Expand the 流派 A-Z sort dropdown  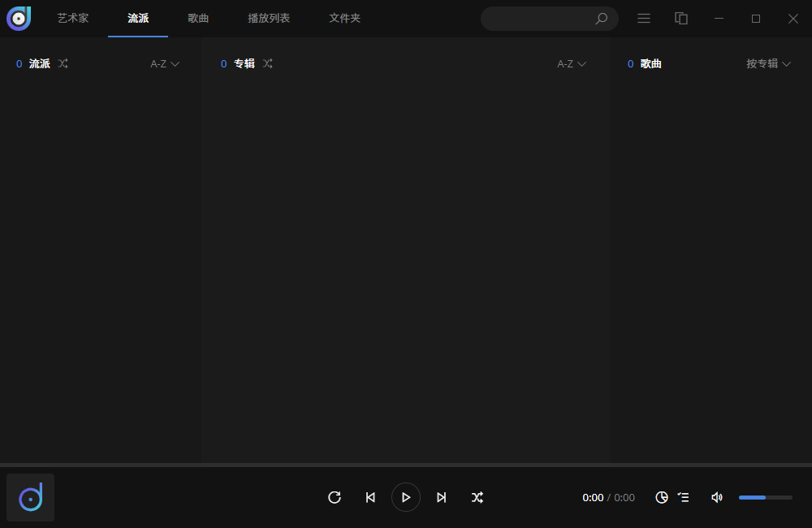pyautogui.click(x=165, y=63)
